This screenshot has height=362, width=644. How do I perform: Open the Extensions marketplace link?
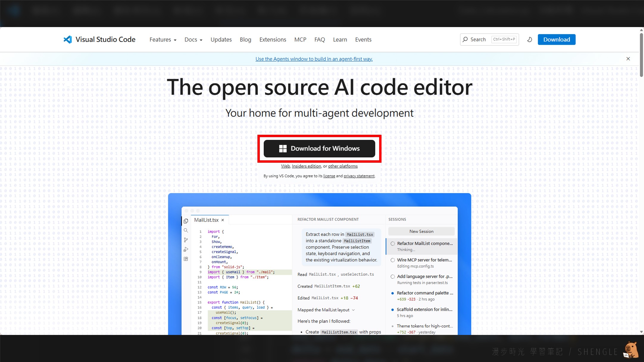273,40
